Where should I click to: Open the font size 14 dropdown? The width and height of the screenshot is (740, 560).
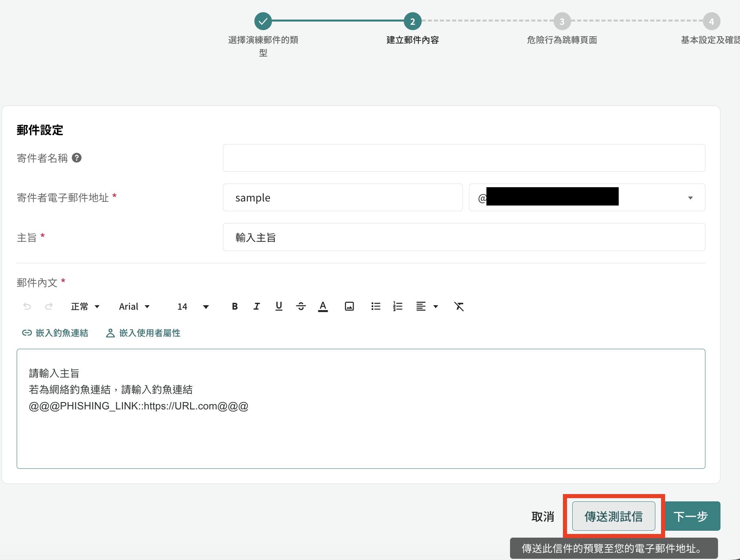point(193,306)
